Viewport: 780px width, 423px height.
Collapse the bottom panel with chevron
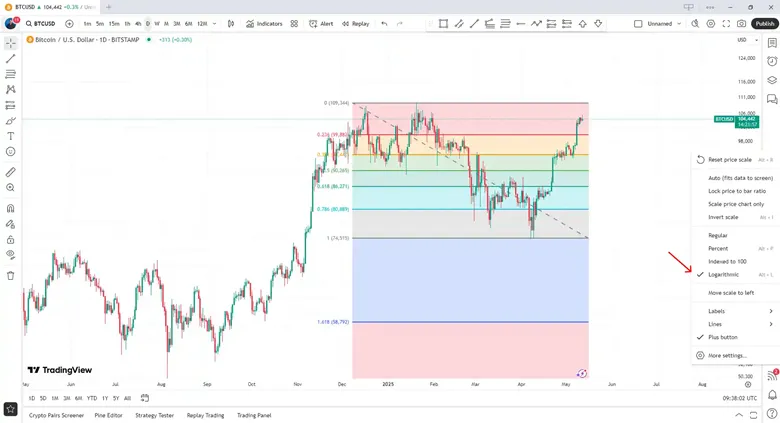coord(739,415)
